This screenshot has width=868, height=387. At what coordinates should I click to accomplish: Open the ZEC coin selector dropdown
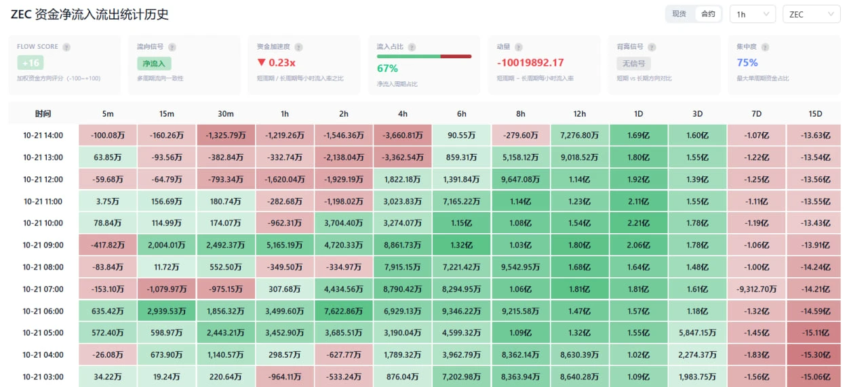coord(811,14)
